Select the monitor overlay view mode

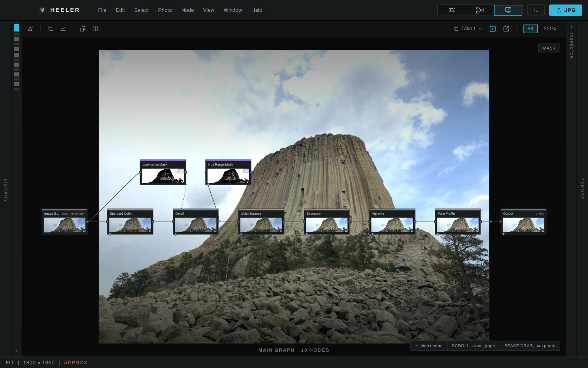(x=508, y=10)
